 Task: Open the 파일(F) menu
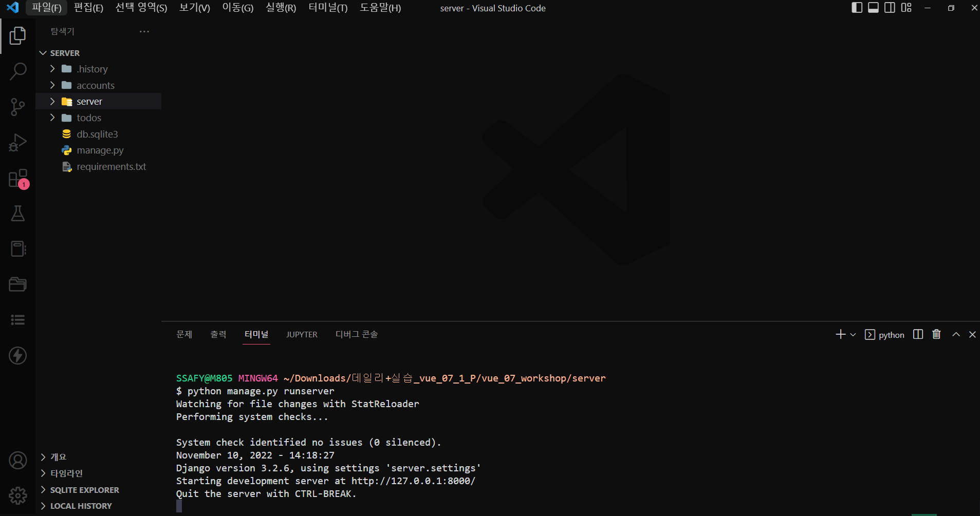point(46,8)
